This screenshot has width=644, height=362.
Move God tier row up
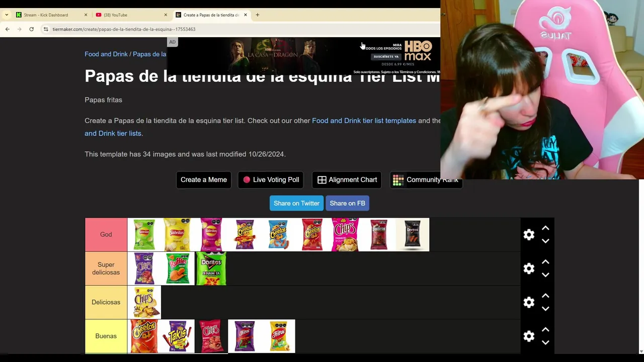(545, 228)
